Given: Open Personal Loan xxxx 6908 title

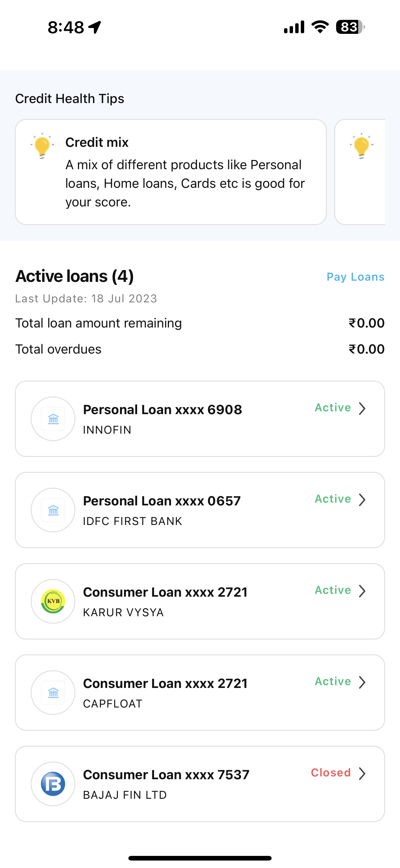Looking at the screenshot, I should click(x=162, y=410).
